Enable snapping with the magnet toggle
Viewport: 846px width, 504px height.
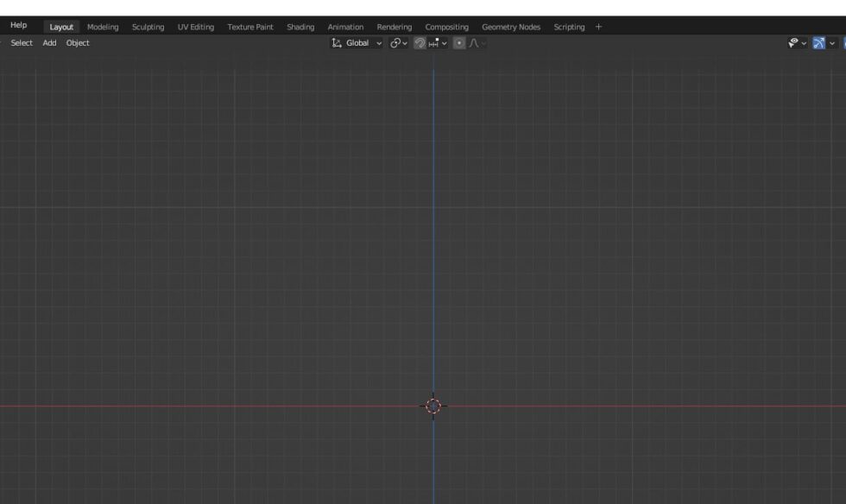420,42
